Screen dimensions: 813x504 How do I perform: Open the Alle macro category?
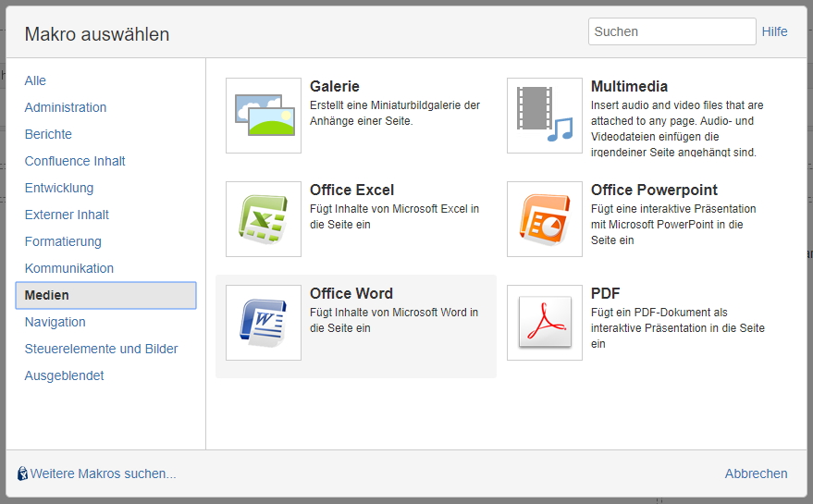coord(35,80)
